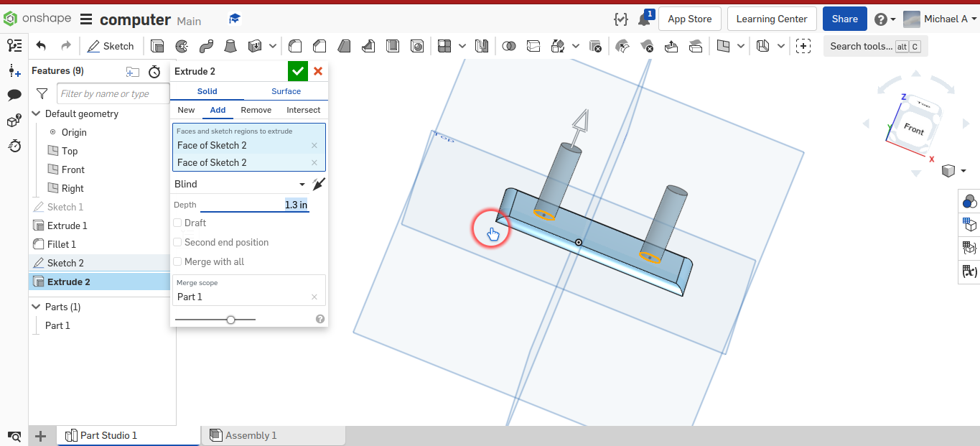Switch to the Surface tab in Extrude 2
This screenshot has width=980, height=446.
286,91
